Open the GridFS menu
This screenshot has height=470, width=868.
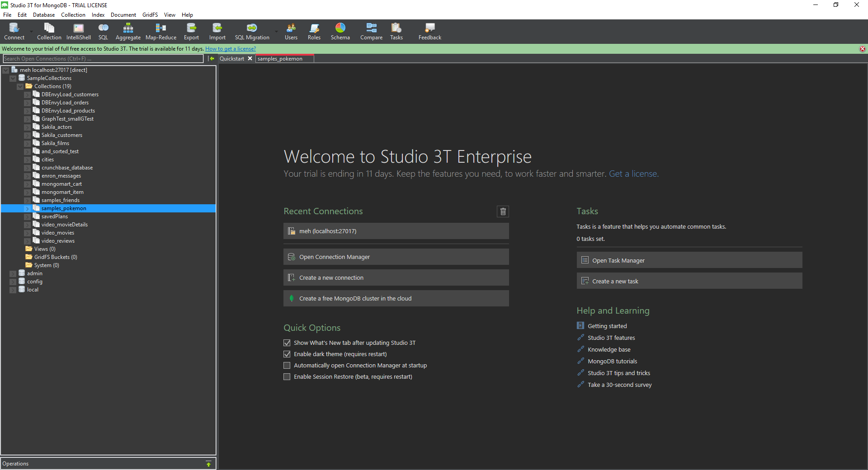150,15
